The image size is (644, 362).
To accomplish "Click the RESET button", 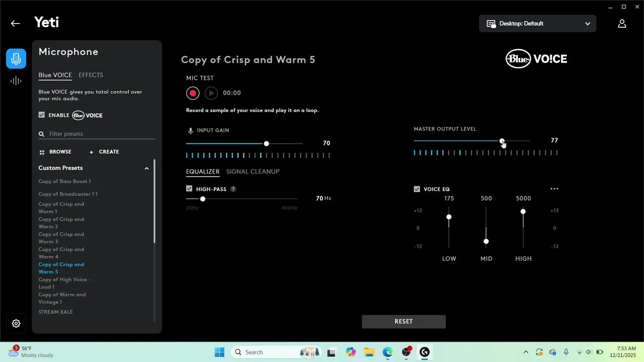I will click(x=404, y=322).
